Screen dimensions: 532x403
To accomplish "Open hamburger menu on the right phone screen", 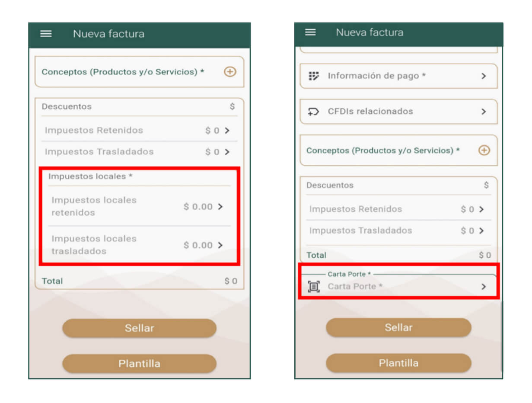I will tap(310, 32).
